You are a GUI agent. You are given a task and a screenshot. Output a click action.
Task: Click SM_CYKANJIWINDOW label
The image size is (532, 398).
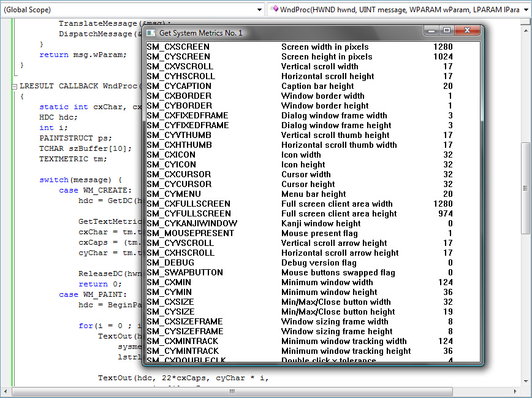point(192,223)
